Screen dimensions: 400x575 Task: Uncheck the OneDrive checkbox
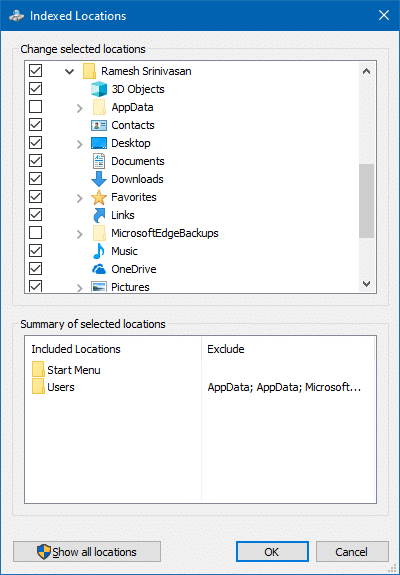36,268
